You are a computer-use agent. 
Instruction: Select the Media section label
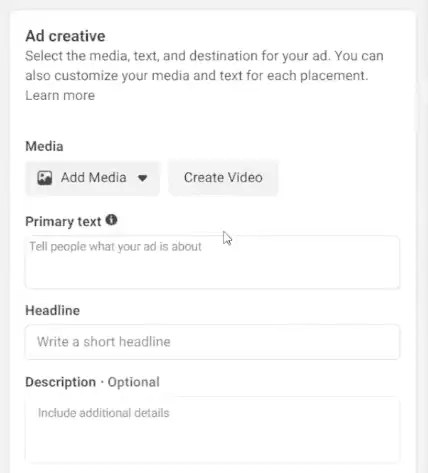click(x=44, y=146)
